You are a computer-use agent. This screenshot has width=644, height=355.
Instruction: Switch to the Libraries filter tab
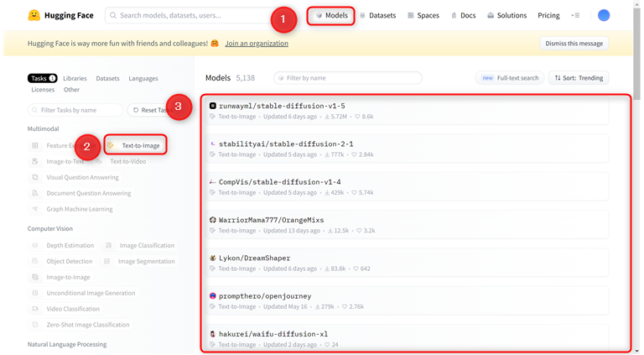pos(74,78)
